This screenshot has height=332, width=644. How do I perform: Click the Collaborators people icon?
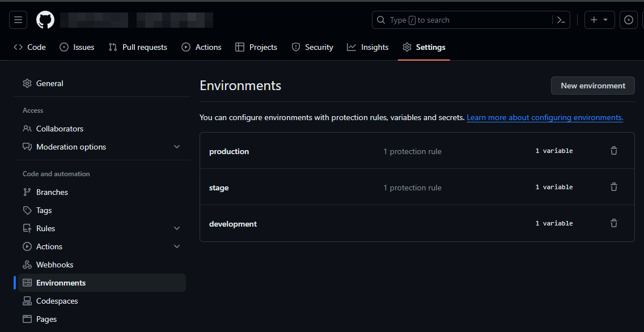[27, 129]
